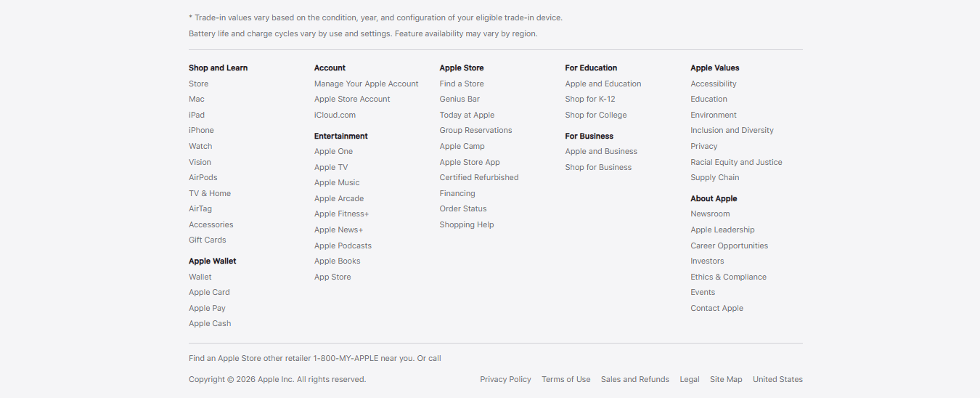The height and width of the screenshot is (398, 980).
Task: Open Apple One under Entertainment
Action: (x=333, y=151)
